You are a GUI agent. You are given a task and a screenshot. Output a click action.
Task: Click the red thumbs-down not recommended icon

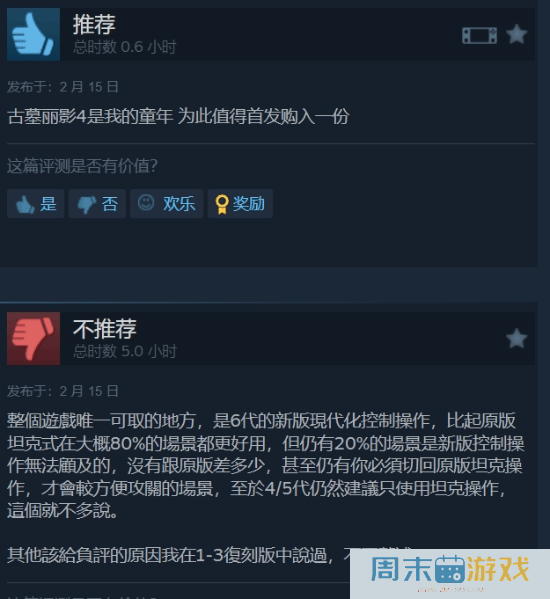(x=33, y=338)
